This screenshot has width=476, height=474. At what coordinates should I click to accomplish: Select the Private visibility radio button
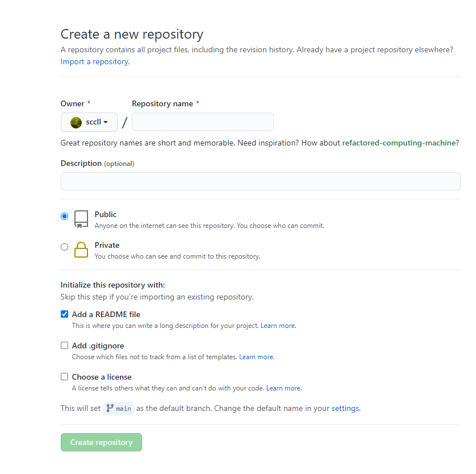click(x=64, y=247)
